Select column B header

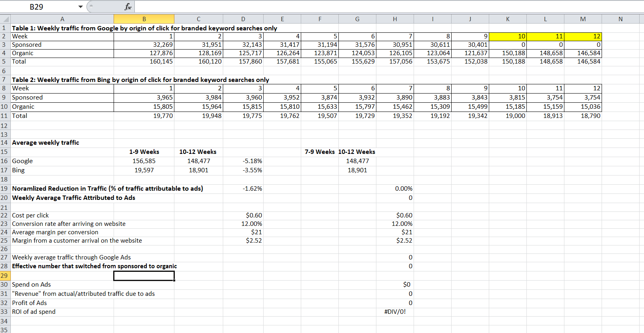click(x=144, y=19)
